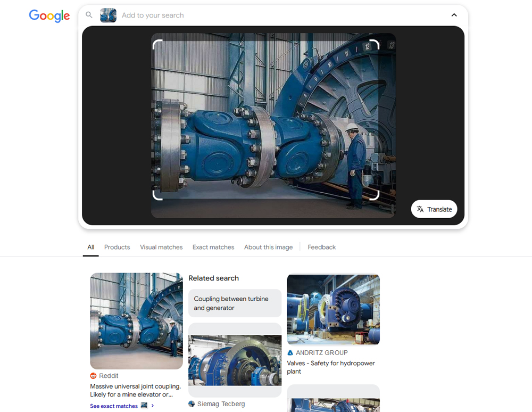Image resolution: width=532 pixels, height=412 pixels.
Task: Open the Visual matches tab
Action: 161,247
